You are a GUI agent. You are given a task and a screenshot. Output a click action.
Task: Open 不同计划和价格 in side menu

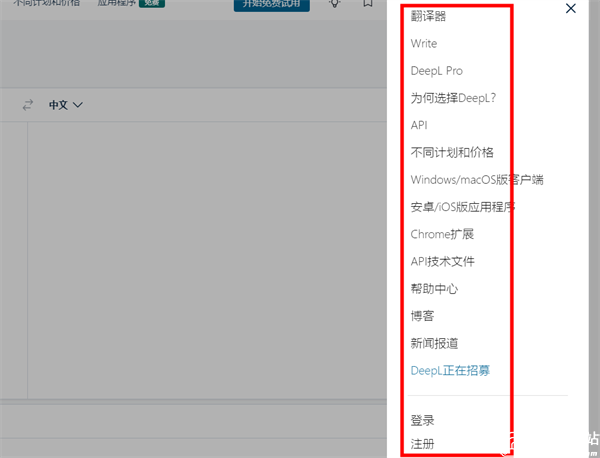[x=452, y=152]
